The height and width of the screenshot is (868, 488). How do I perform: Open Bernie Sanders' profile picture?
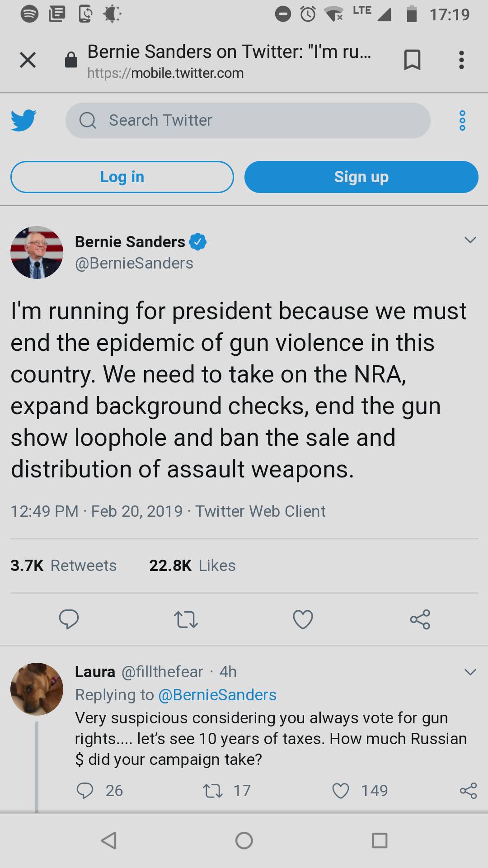coord(37,251)
